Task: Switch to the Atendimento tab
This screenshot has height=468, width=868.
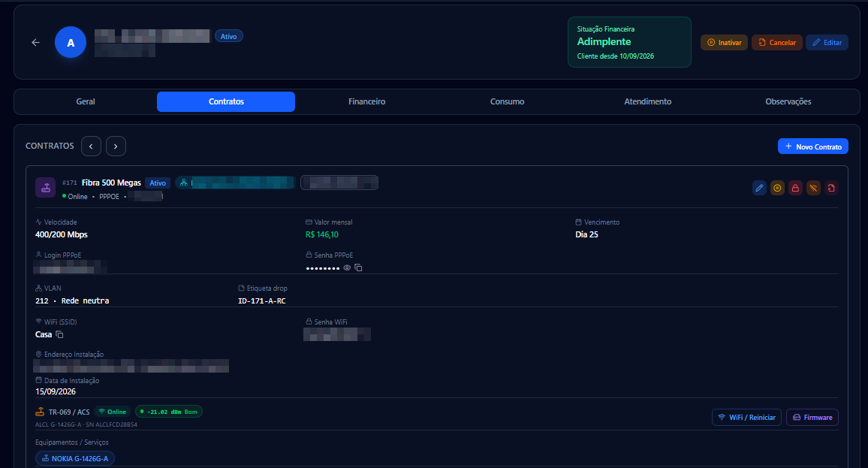Action: coord(648,102)
